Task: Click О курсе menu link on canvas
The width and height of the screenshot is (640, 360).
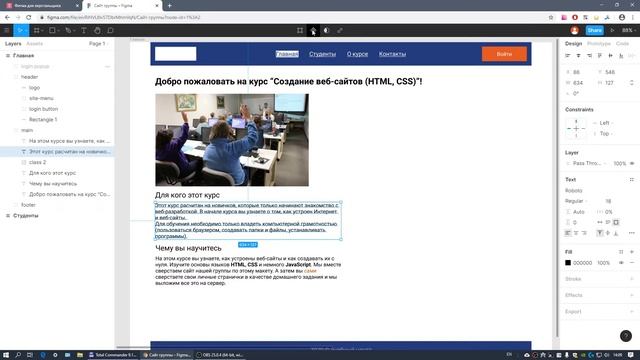Action: (x=357, y=54)
